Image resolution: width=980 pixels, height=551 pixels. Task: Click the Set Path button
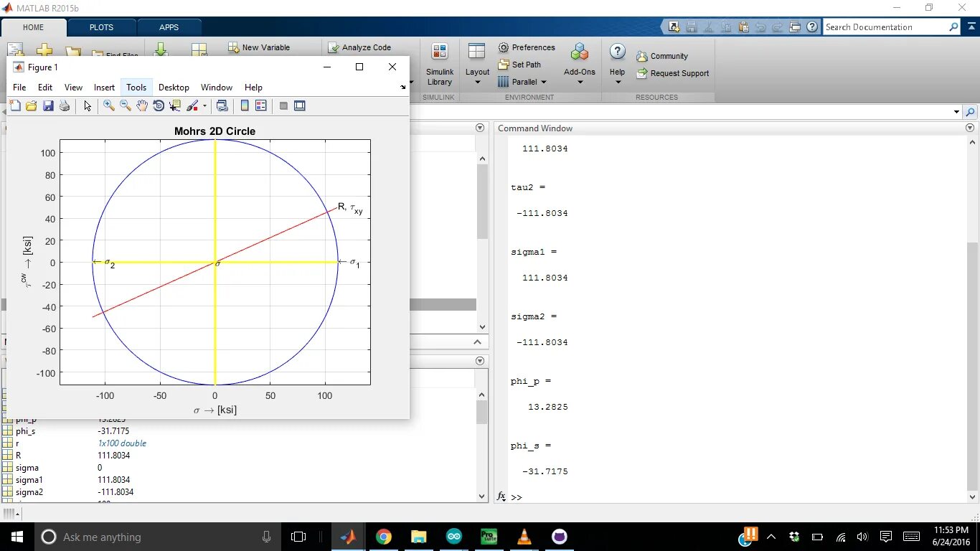pyautogui.click(x=519, y=65)
